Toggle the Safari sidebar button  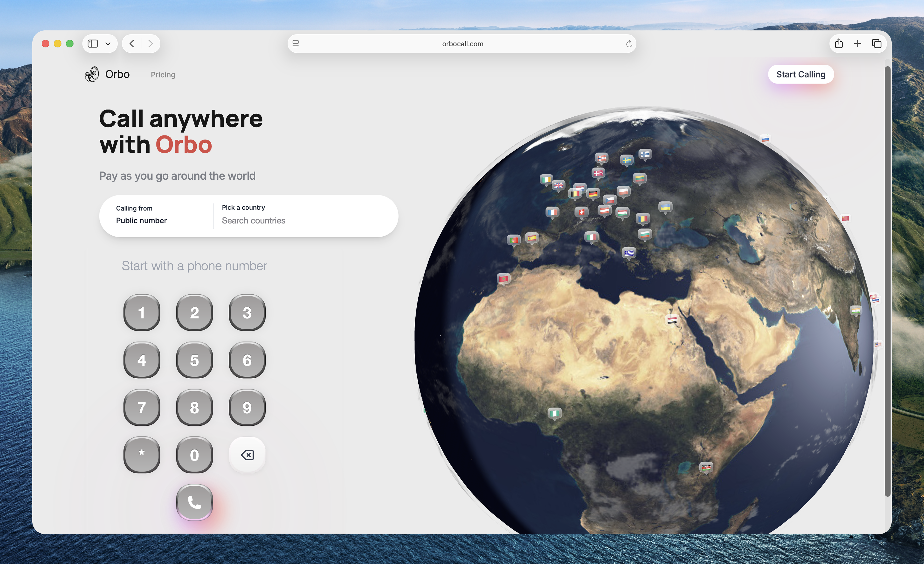[x=93, y=44]
